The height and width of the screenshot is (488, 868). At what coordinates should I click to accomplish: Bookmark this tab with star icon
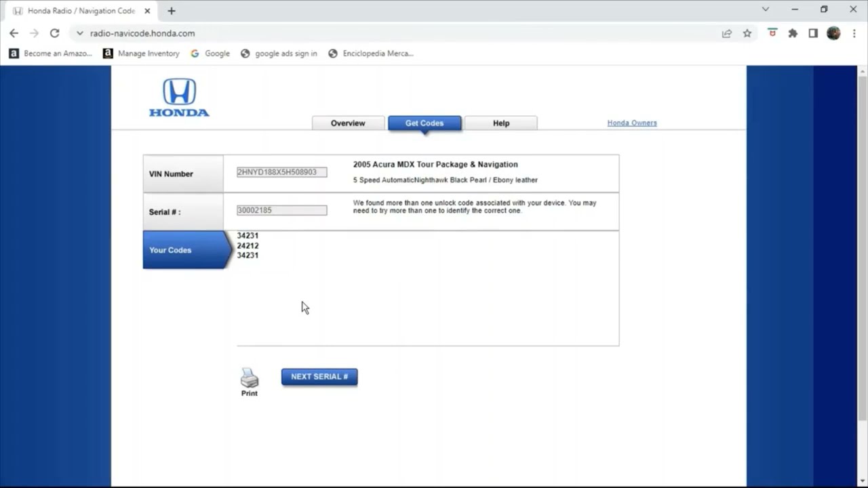click(747, 33)
